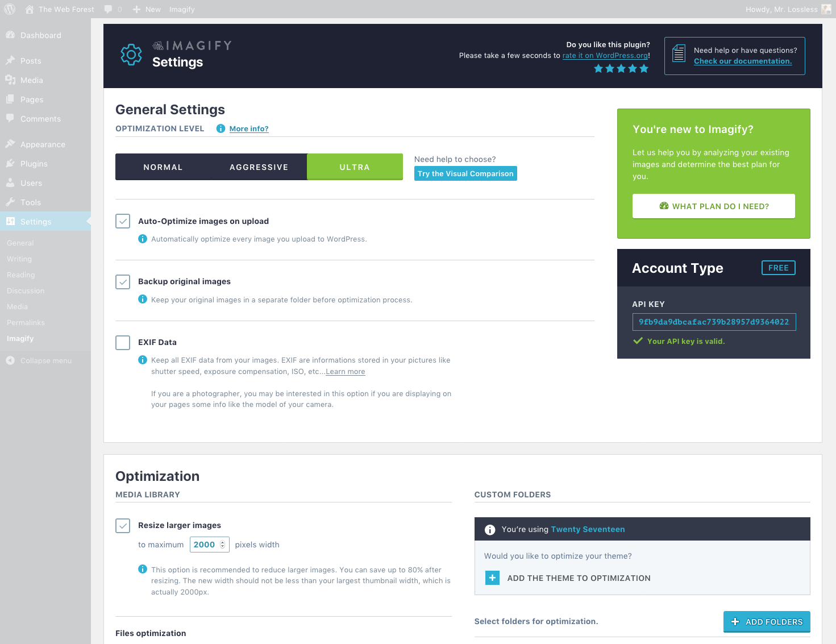Click WHAT PLAN DO I NEED? button

coord(714,206)
